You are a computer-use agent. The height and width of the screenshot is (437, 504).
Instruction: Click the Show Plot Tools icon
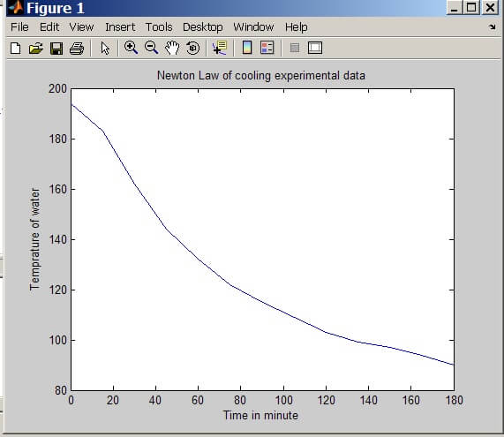click(x=315, y=48)
